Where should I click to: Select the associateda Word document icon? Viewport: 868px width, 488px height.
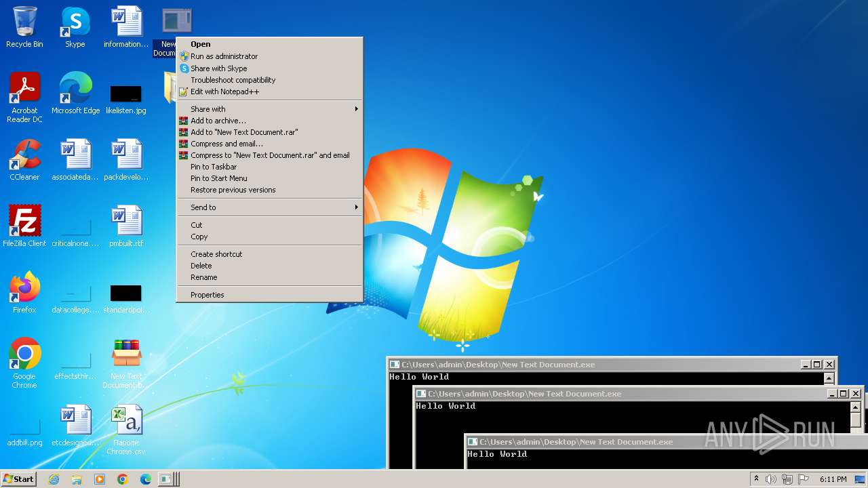click(75, 160)
